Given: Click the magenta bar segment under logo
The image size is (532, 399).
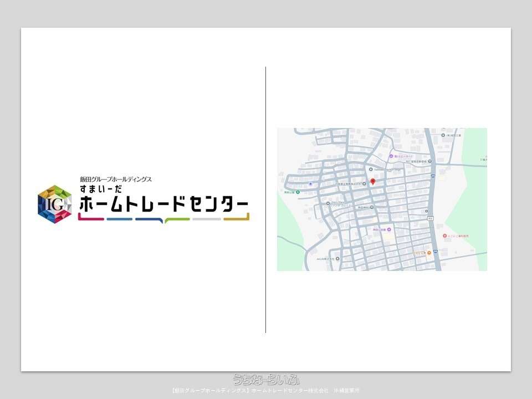Looking at the screenshot, I should (x=91, y=219).
